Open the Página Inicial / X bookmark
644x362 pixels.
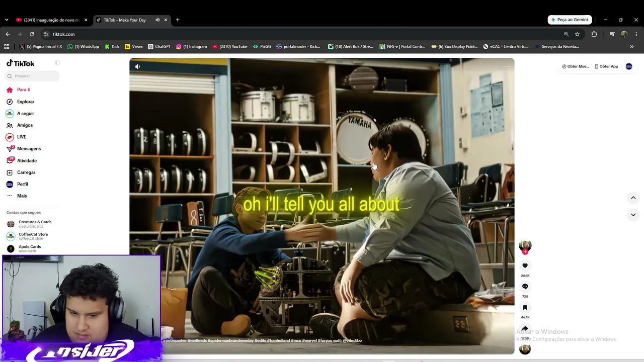tap(41, 47)
